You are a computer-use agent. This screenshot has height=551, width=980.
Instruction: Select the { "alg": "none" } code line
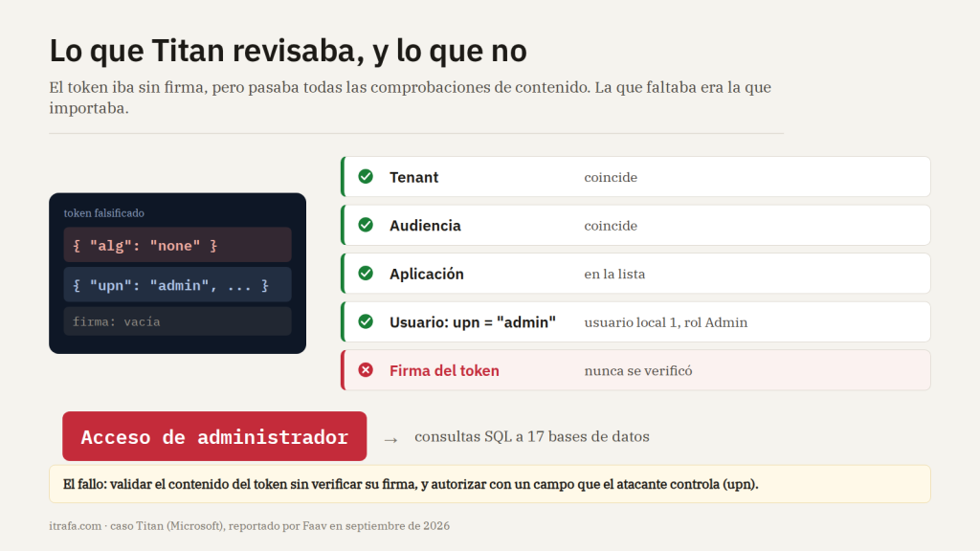(x=177, y=245)
